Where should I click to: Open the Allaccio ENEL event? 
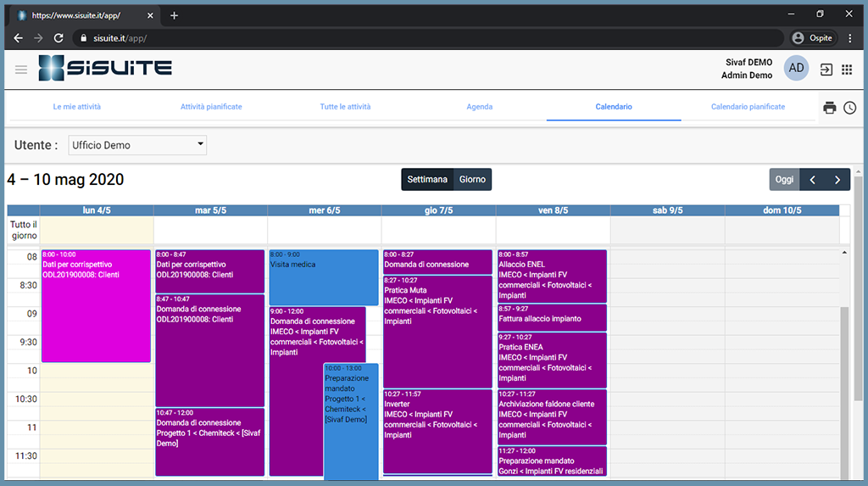click(x=552, y=277)
